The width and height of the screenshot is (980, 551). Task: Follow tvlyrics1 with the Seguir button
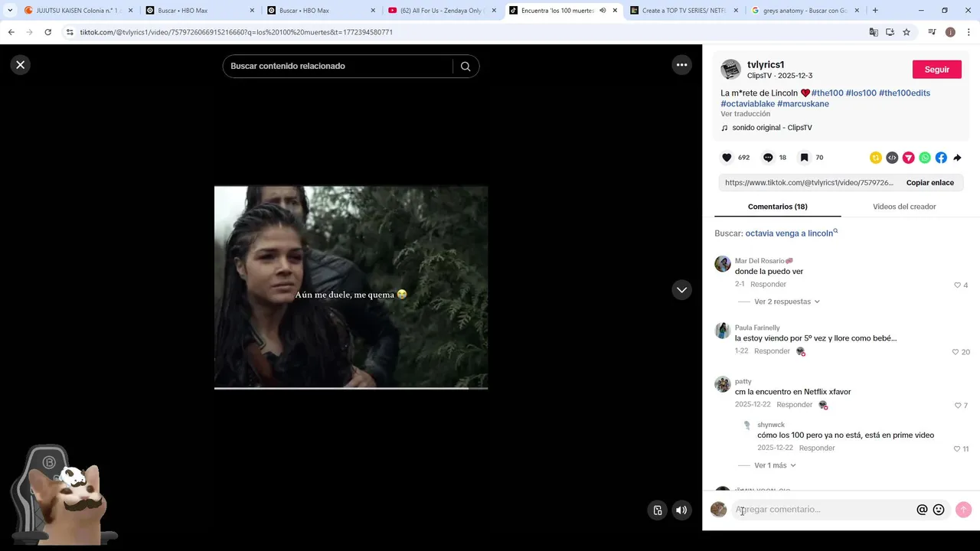click(x=936, y=70)
